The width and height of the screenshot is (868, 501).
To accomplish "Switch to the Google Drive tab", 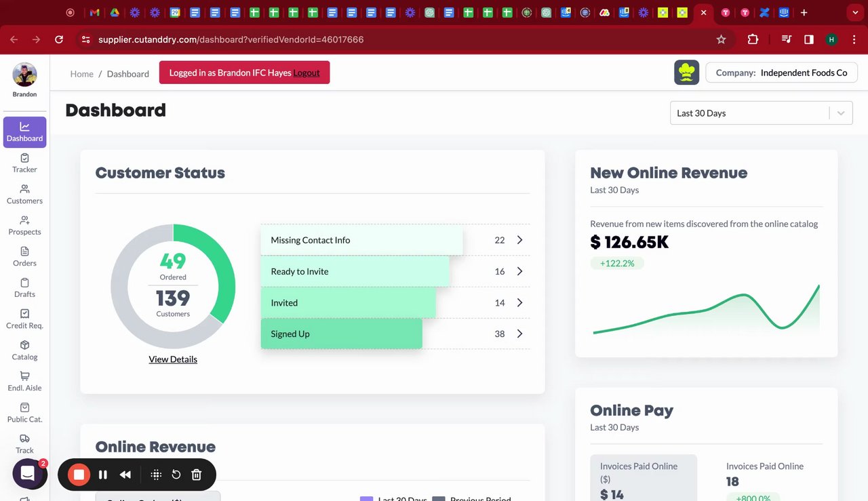I will 115,12.
